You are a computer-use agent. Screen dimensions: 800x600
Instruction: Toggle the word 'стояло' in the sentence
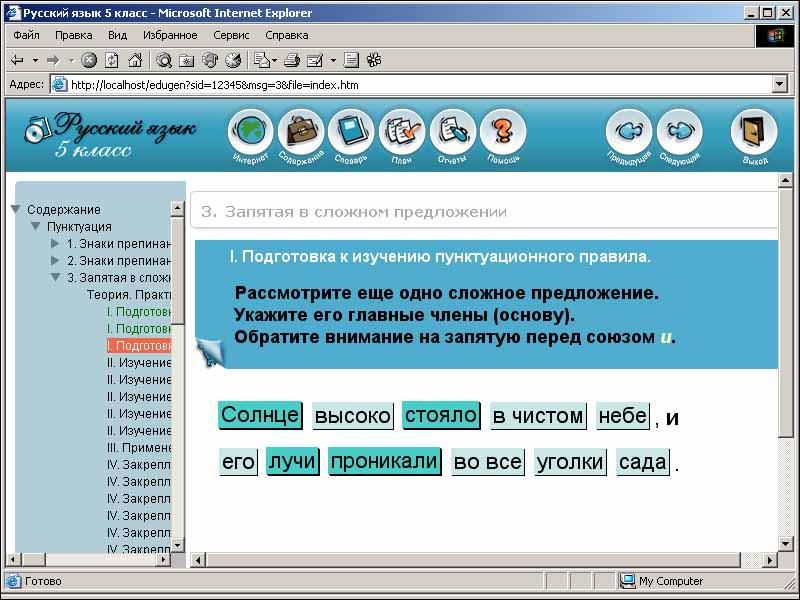(x=442, y=416)
